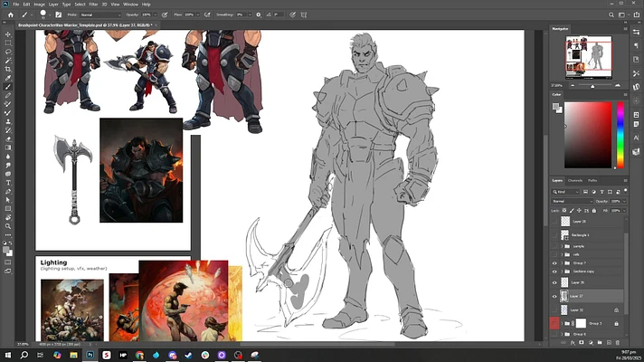Select the Rectangle shape tool

point(8,209)
